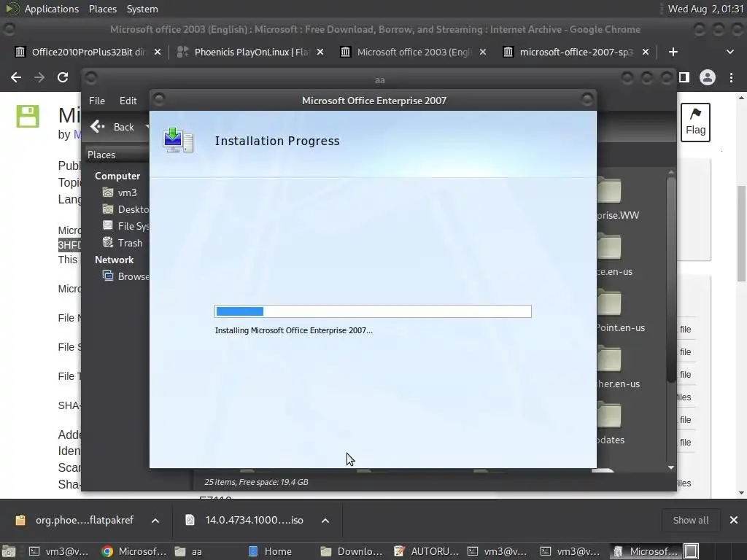Open Trash in Places sidebar
This screenshot has width=747, height=560.
[x=123, y=243]
